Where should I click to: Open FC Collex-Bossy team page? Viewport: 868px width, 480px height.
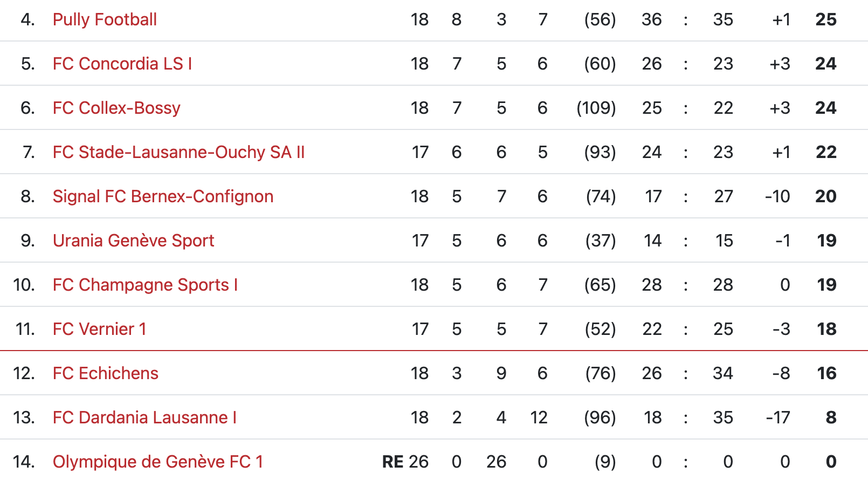tap(116, 108)
